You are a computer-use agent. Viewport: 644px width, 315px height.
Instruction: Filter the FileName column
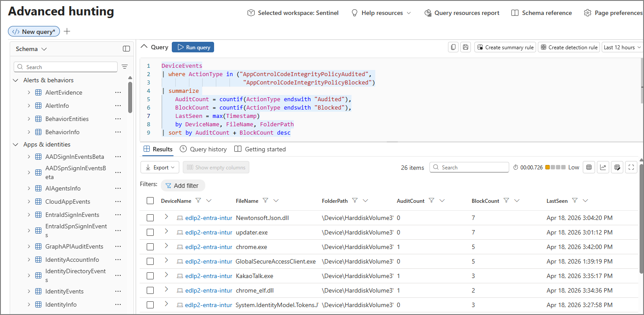pos(265,201)
